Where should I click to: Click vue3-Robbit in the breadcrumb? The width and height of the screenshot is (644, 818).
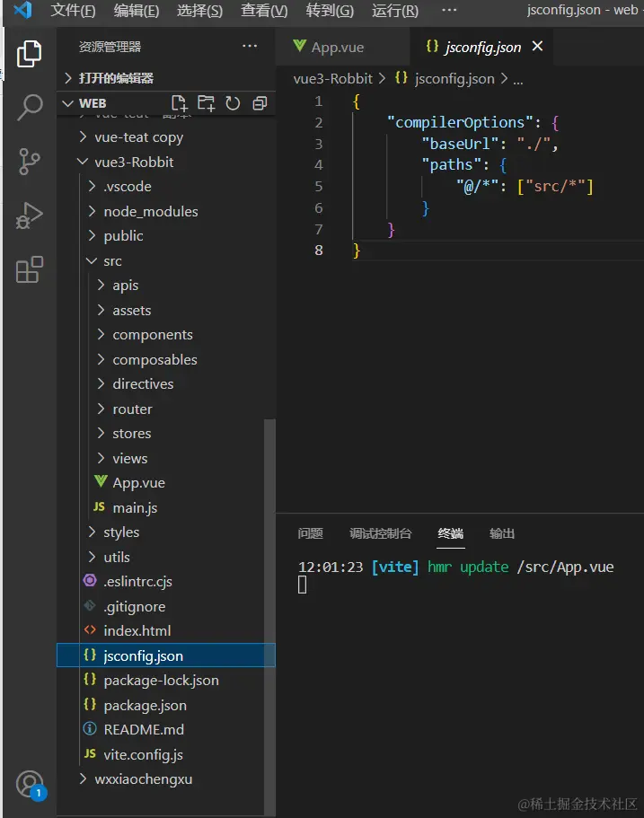333,79
